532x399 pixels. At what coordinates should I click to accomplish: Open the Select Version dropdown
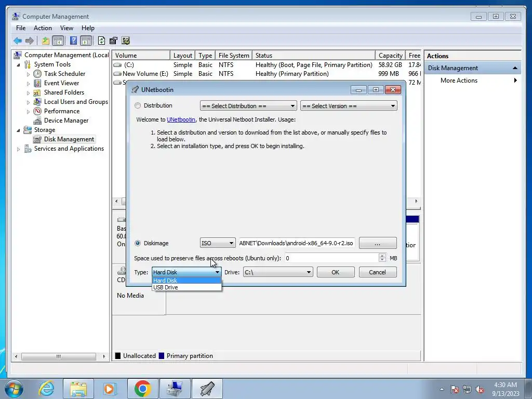point(349,106)
